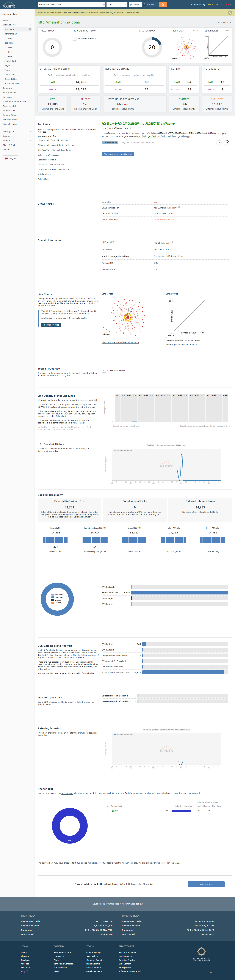
Task: Click the Summary help icon in sidebar
Action: pos(30,29)
